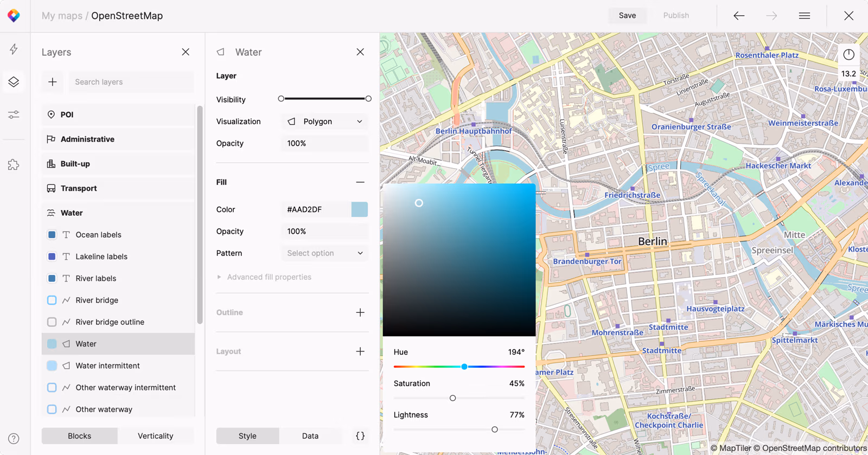Toggle River bridge outline visibility checkbox
This screenshot has width=868, height=455.
click(52, 322)
